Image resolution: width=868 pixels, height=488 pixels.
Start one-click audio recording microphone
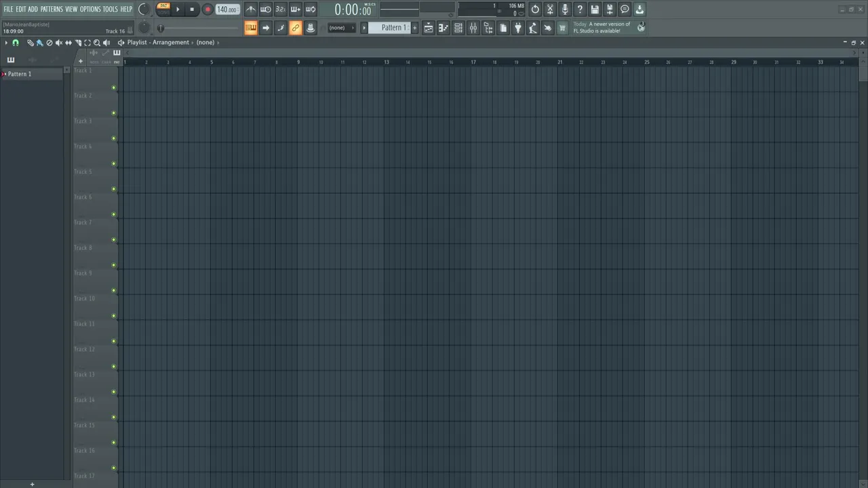tap(565, 9)
